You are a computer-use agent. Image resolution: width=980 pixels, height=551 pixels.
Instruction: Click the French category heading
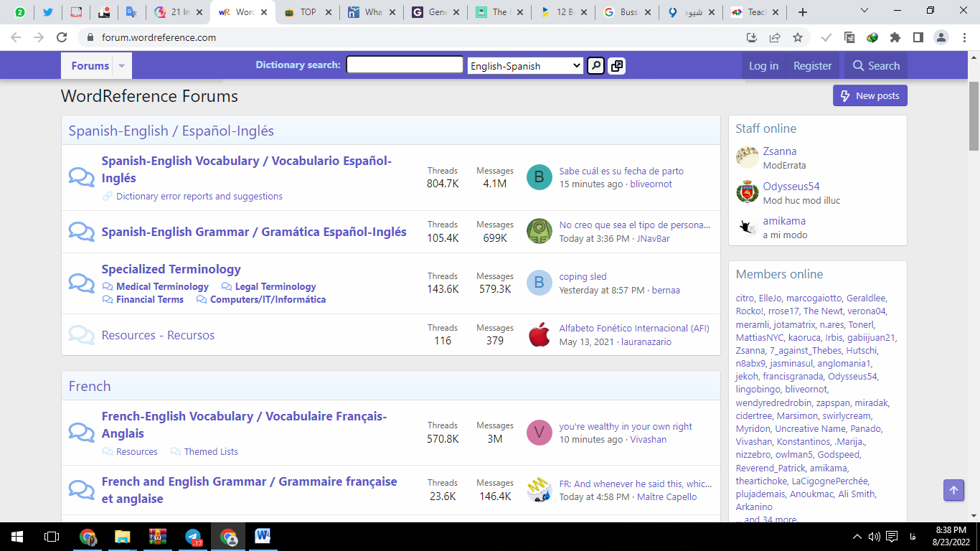click(x=90, y=386)
